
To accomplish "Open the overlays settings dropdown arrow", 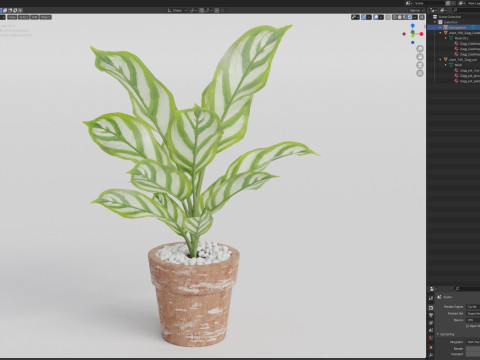I will (381, 17).
